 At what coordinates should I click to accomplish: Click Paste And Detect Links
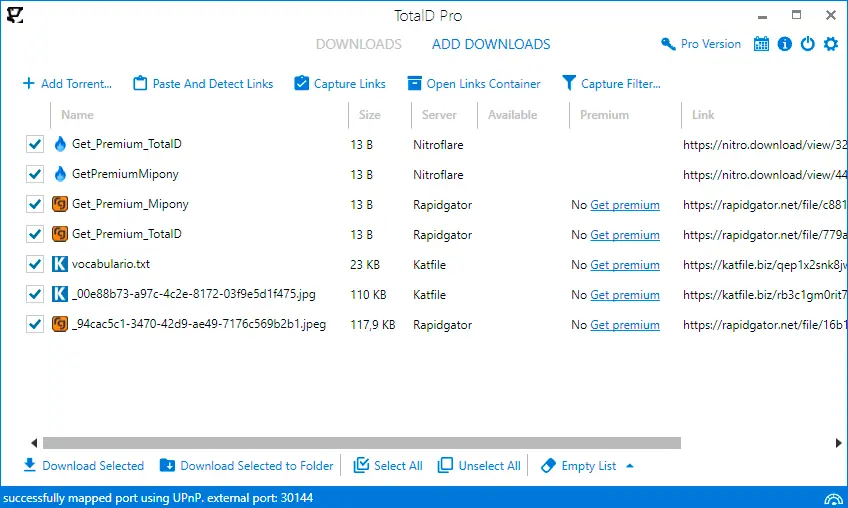[x=203, y=84]
